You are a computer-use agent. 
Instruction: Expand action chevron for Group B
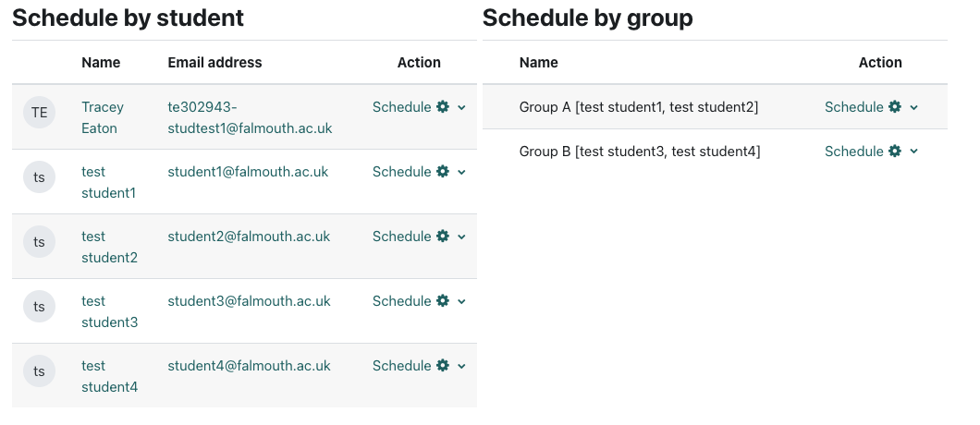pyautogui.click(x=913, y=152)
